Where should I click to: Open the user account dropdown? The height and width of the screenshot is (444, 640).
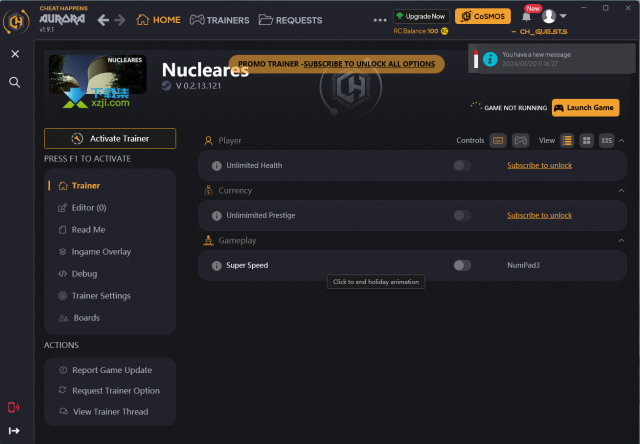[x=553, y=17]
